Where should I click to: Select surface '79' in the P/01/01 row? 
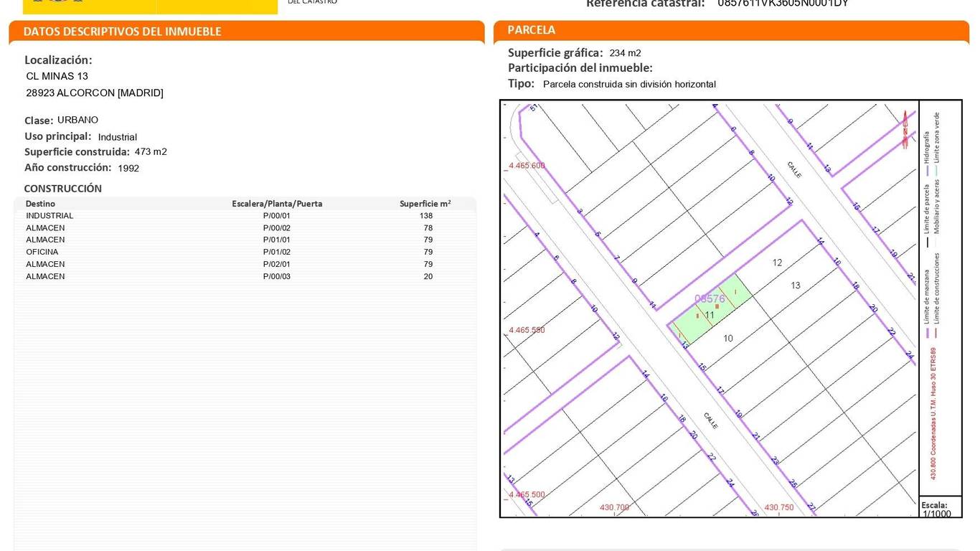[428, 240]
